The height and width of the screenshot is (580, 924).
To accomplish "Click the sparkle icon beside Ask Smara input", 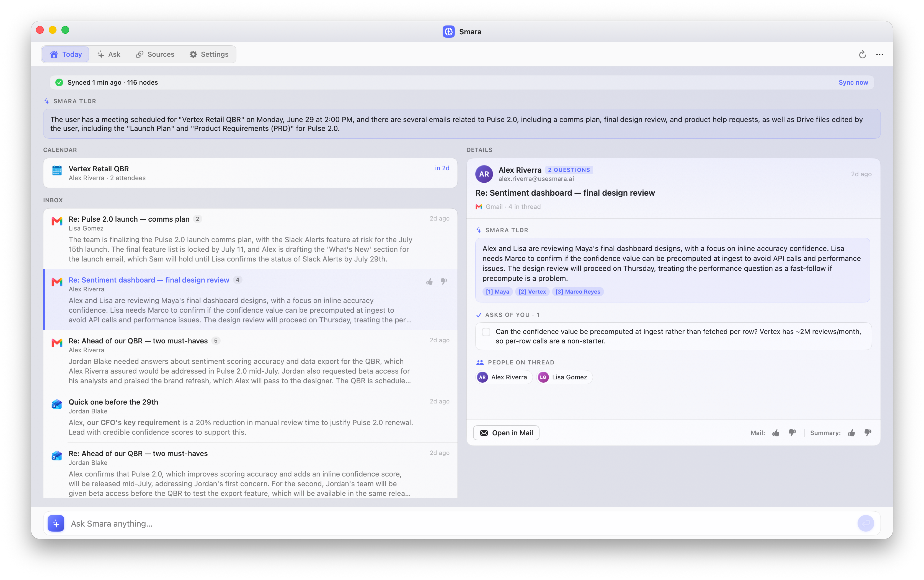I will click(56, 523).
